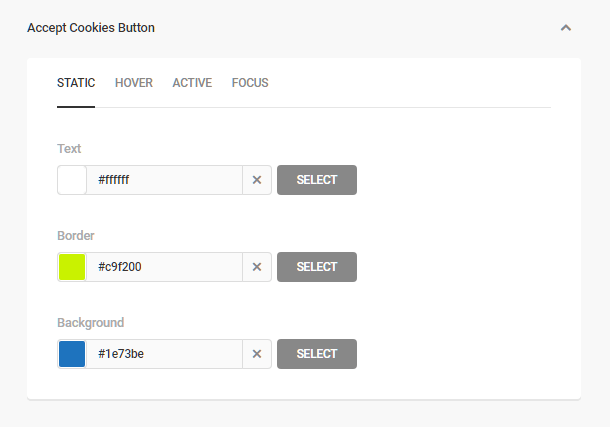This screenshot has width=610, height=427.
Task: Clear the Border color with X icon
Action: 257,267
